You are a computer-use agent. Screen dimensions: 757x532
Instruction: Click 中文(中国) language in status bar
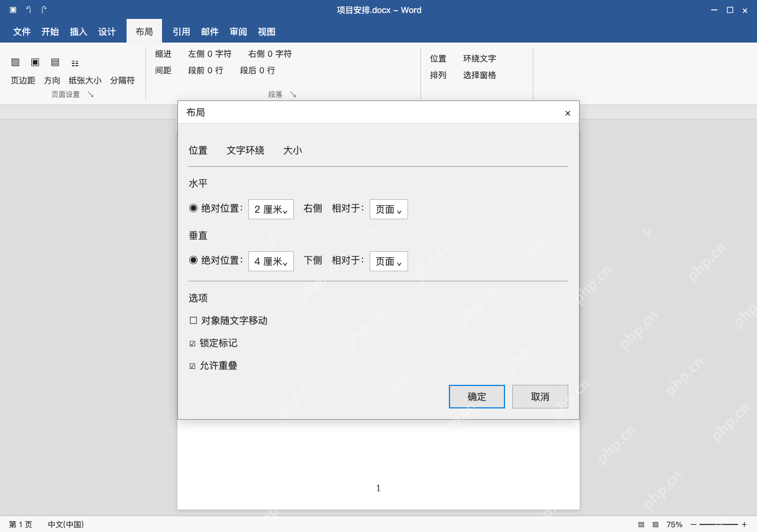(66, 524)
